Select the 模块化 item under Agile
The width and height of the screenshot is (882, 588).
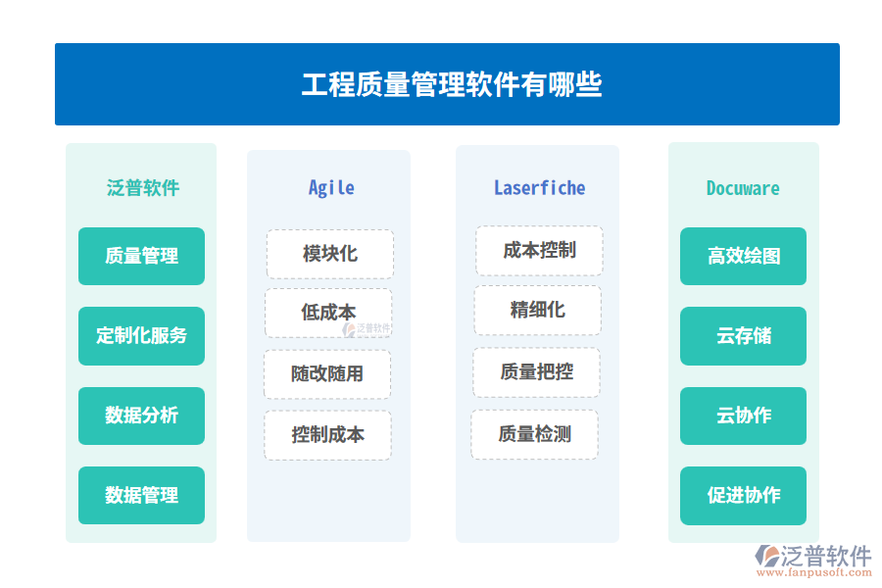pyautogui.click(x=330, y=254)
